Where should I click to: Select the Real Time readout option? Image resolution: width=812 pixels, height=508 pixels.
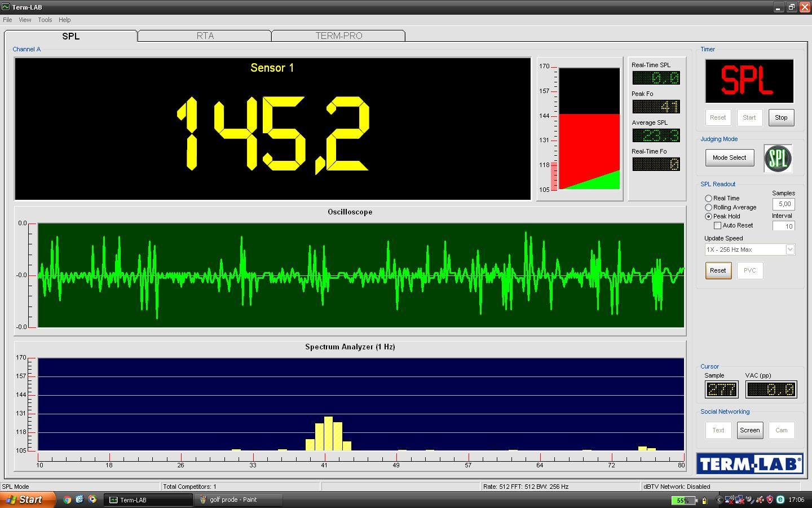click(708, 199)
